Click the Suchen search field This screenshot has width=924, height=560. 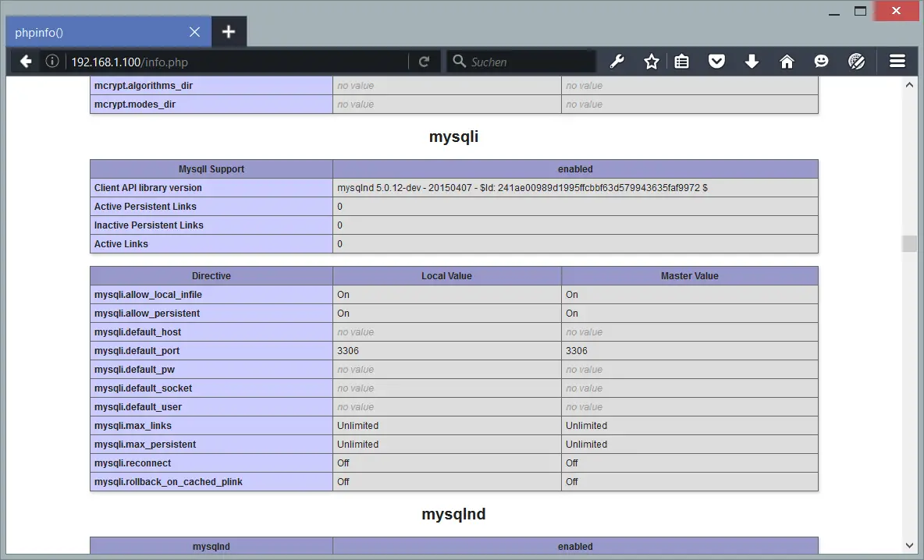pyautogui.click(x=521, y=62)
